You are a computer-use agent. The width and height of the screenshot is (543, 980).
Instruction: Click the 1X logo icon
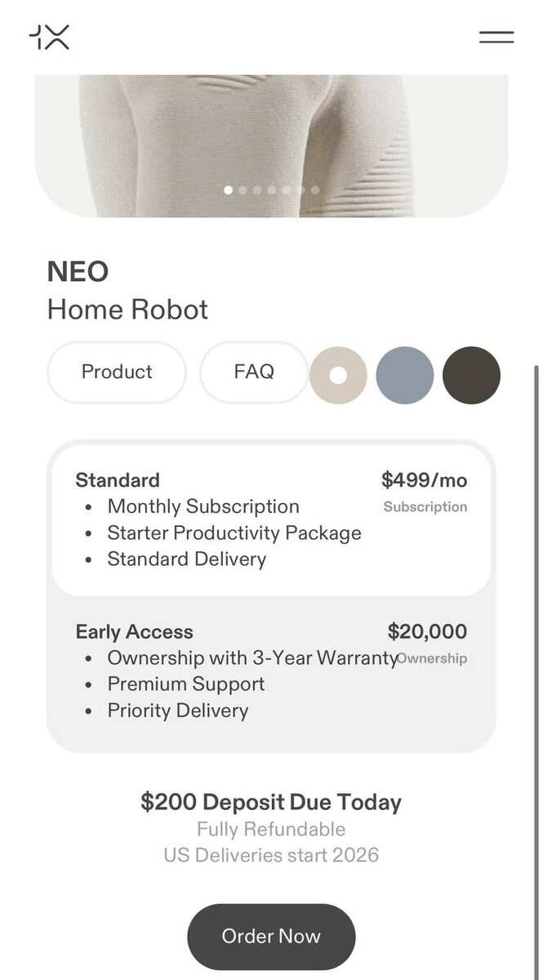point(49,37)
